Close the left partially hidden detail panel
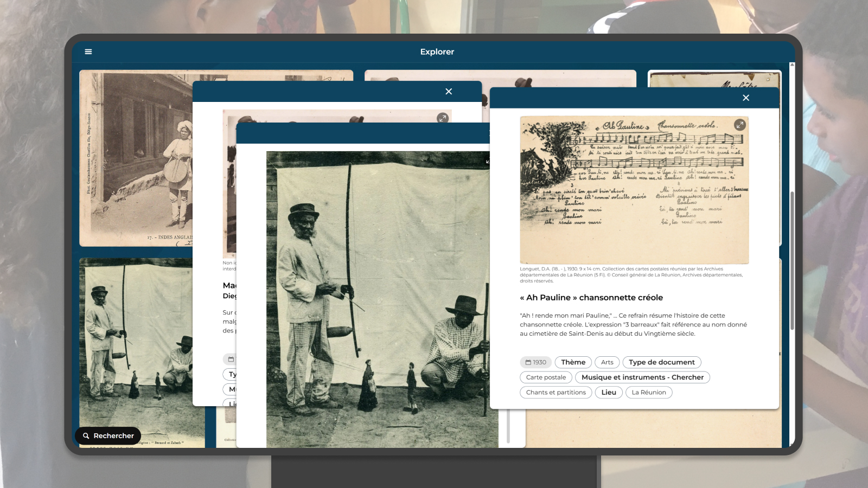Viewport: 868px width, 488px height. (449, 92)
